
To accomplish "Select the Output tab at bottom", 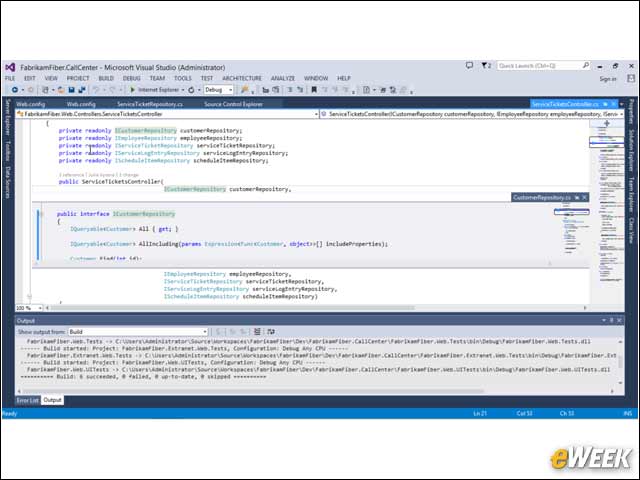I will pos(52,400).
